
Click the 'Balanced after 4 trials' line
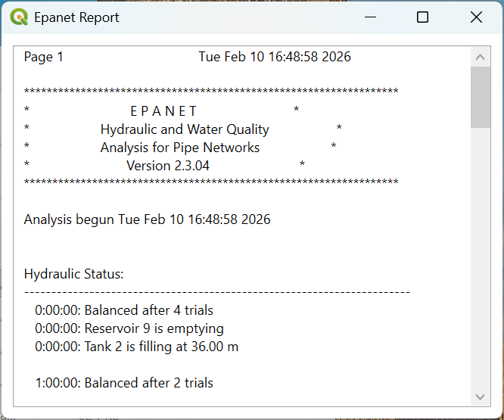pyautogui.click(x=124, y=310)
